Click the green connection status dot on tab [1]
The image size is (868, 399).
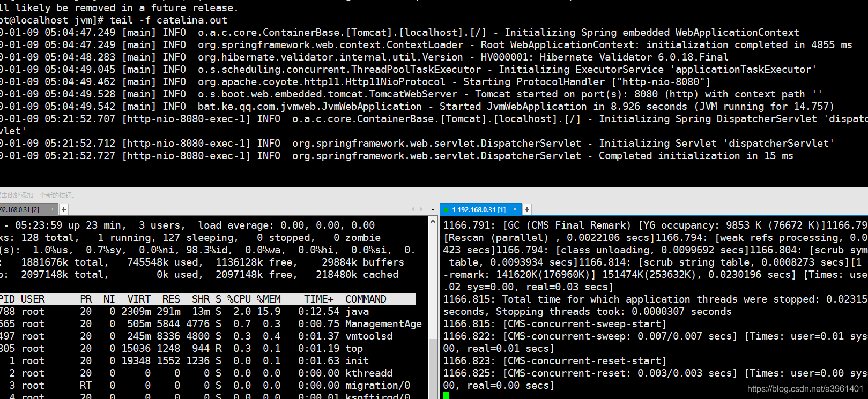446,210
